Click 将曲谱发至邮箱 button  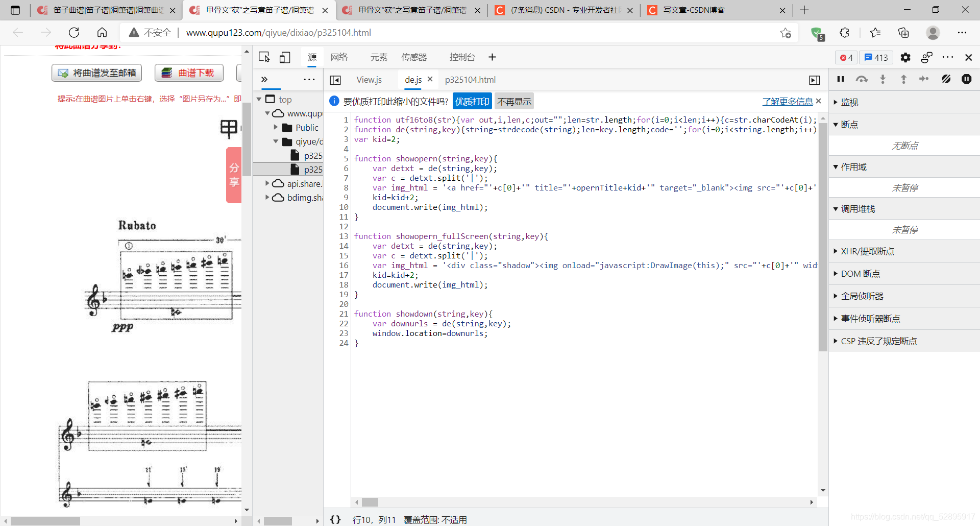point(97,73)
